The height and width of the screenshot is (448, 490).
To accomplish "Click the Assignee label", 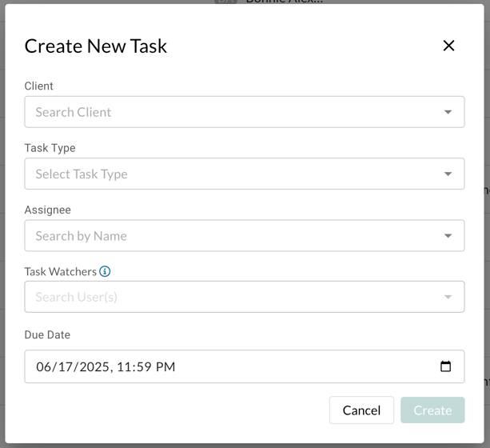I will pos(48,210).
